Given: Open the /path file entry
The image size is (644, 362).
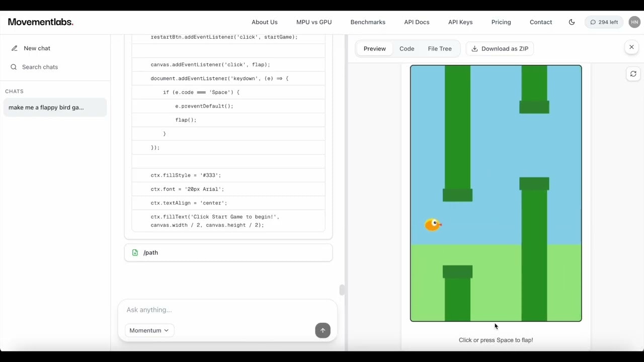Looking at the screenshot, I should (228, 252).
